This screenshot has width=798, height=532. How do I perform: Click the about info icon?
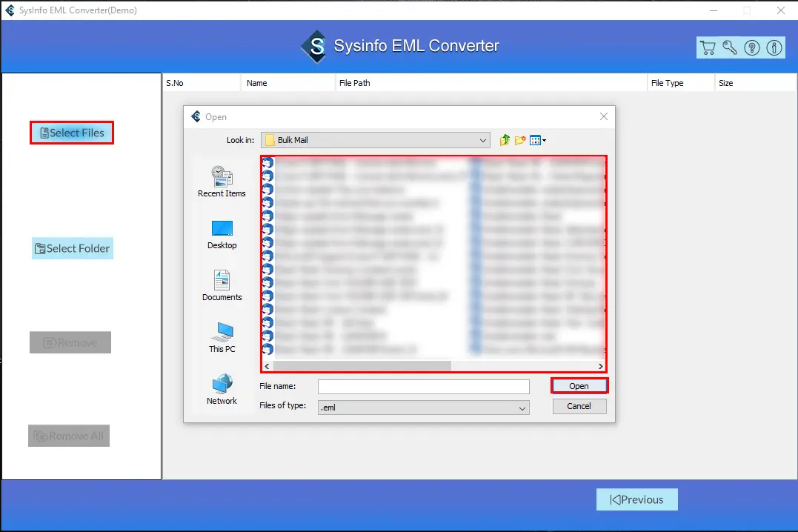(x=774, y=48)
